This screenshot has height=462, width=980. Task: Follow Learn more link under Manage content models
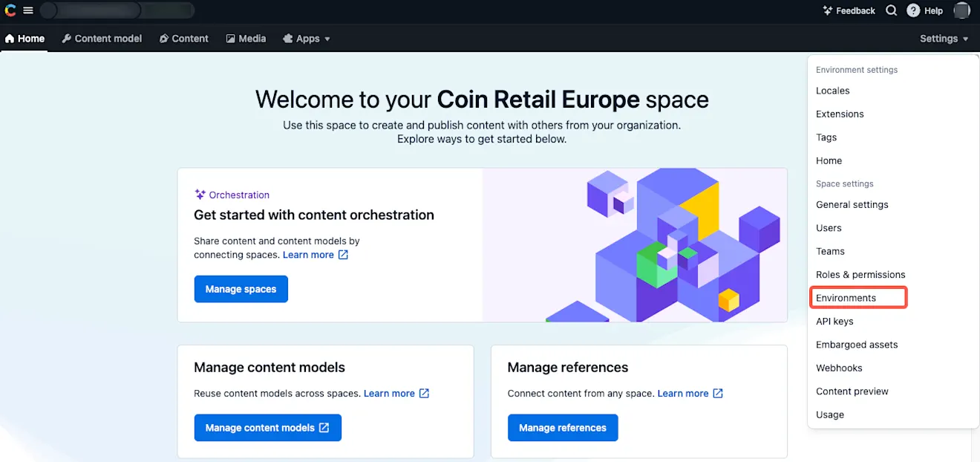[389, 394]
